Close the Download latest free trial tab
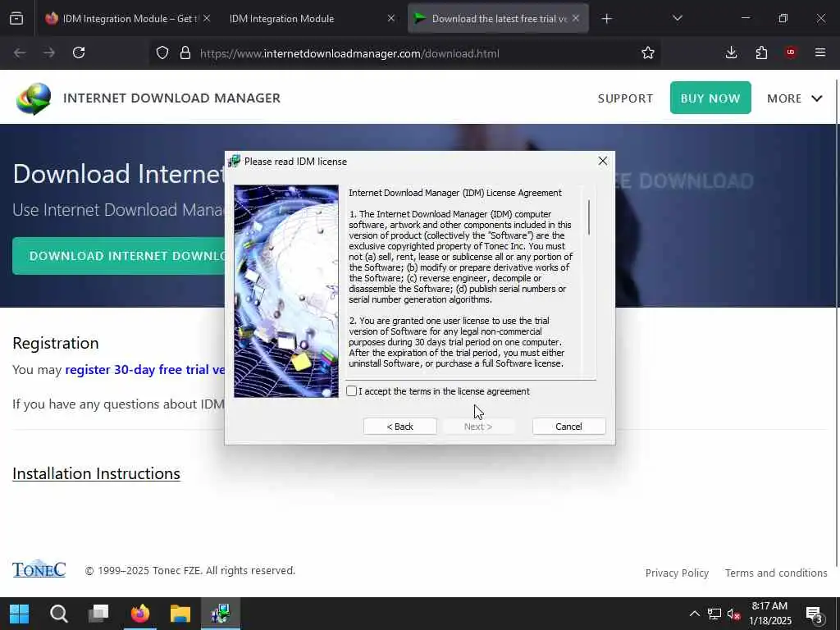 point(575,18)
